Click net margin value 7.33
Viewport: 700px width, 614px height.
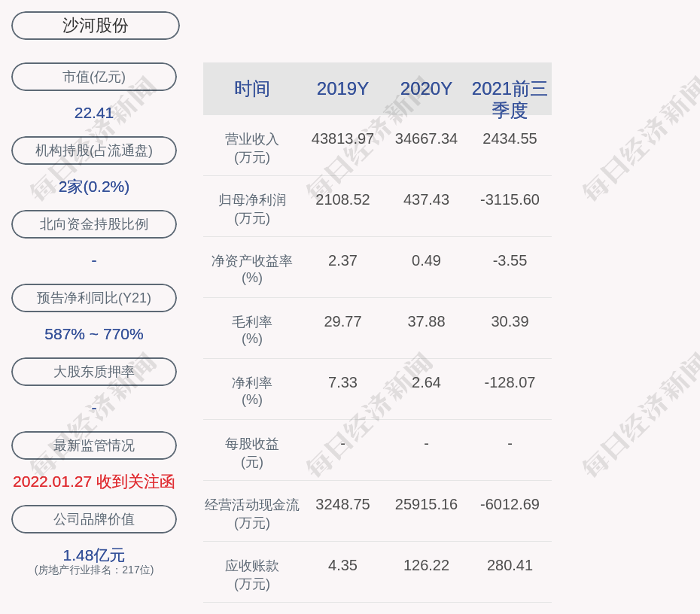click(342, 382)
